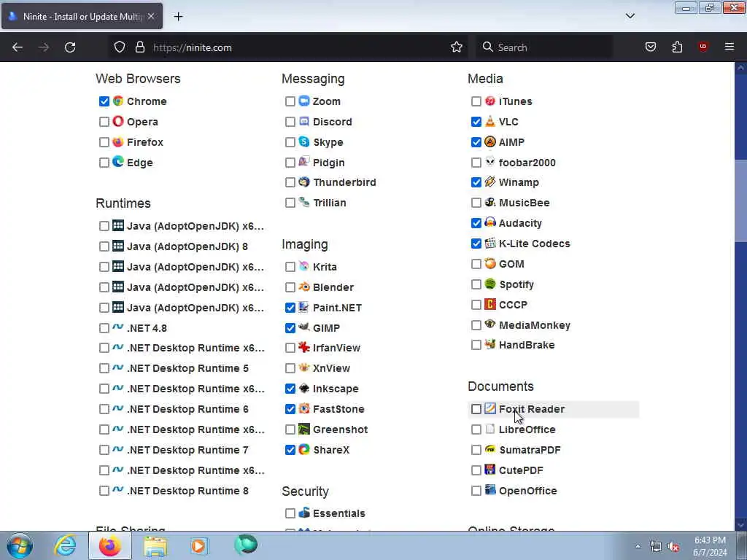Click the AIMP icon
The image size is (747, 560).
pos(489,142)
